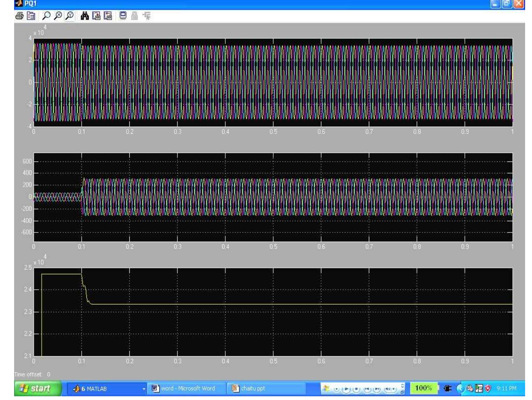Screen dimensions: 532x400
Task: Save the current axes settings
Action: click(x=96, y=16)
